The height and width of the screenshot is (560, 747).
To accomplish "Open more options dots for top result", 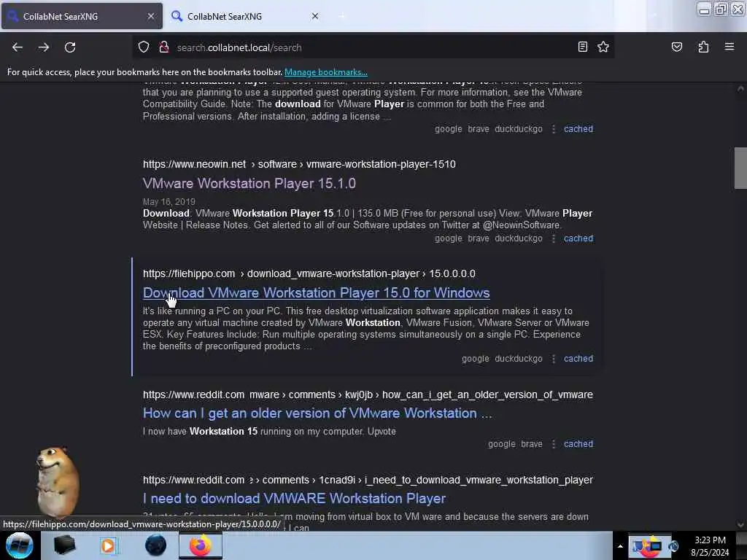I will coord(553,129).
